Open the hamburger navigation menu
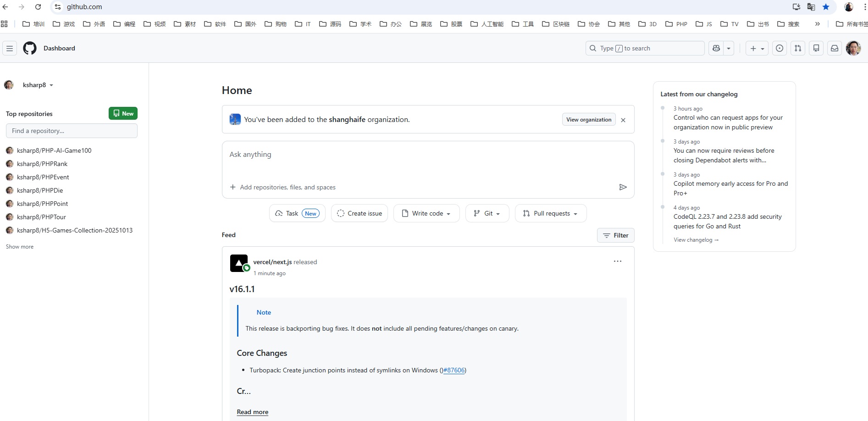Image resolution: width=868 pixels, height=421 pixels. (x=10, y=48)
